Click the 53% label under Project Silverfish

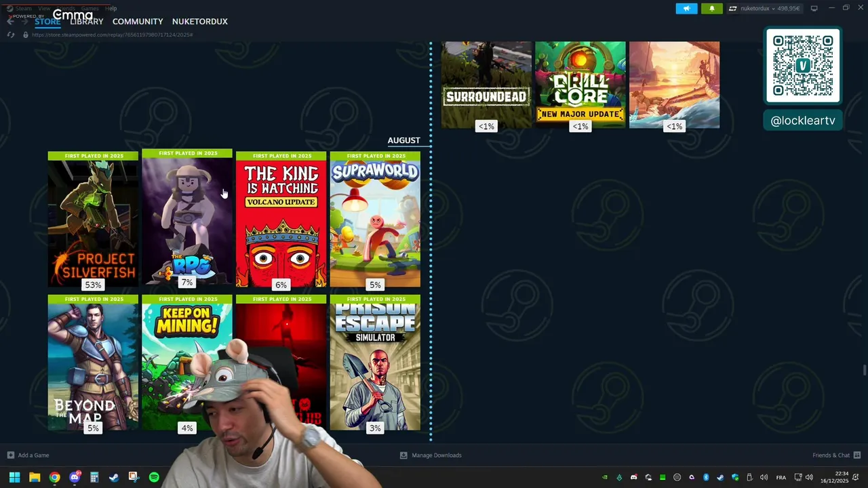coord(93,285)
